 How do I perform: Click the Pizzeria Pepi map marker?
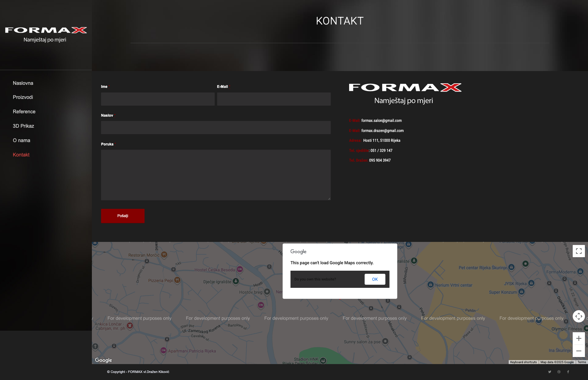[x=177, y=280]
